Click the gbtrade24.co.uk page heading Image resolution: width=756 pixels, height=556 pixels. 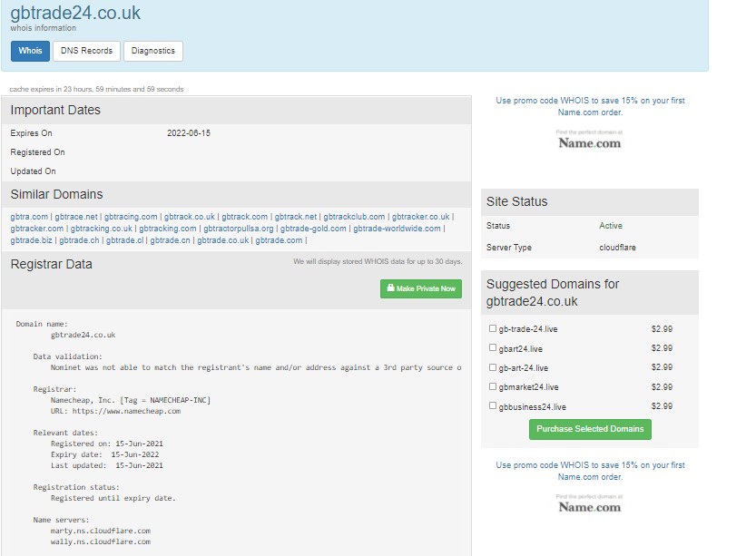[75, 13]
